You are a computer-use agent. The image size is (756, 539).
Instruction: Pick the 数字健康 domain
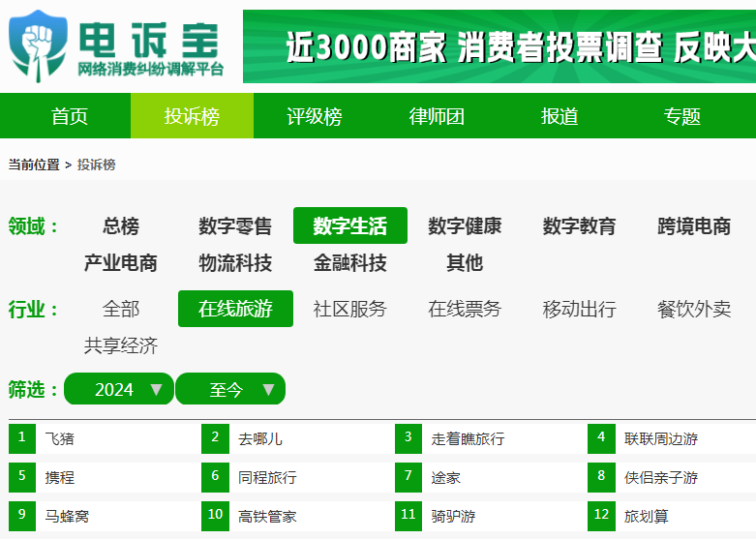pos(465,225)
